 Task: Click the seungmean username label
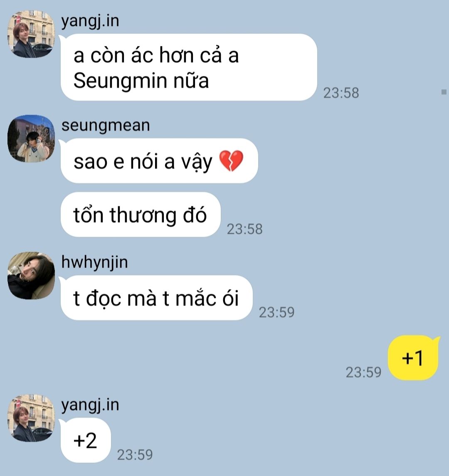click(106, 126)
